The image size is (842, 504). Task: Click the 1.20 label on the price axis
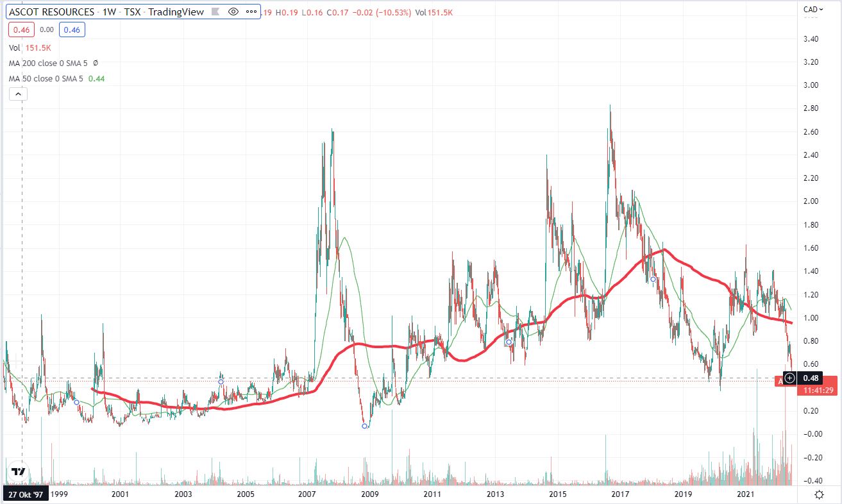[x=810, y=294]
